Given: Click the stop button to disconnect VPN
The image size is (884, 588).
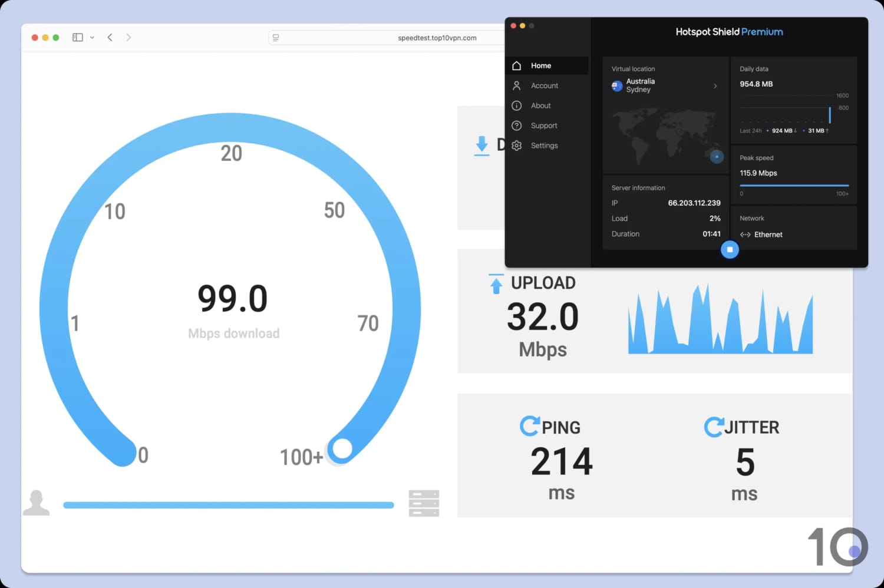Looking at the screenshot, I should pos(730,249).
